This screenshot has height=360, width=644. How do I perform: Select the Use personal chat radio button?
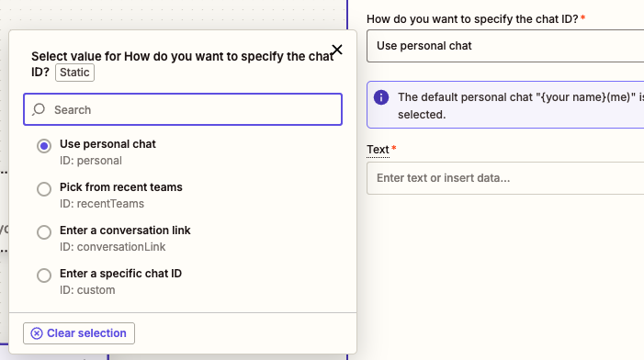click(x=44, y=146)
